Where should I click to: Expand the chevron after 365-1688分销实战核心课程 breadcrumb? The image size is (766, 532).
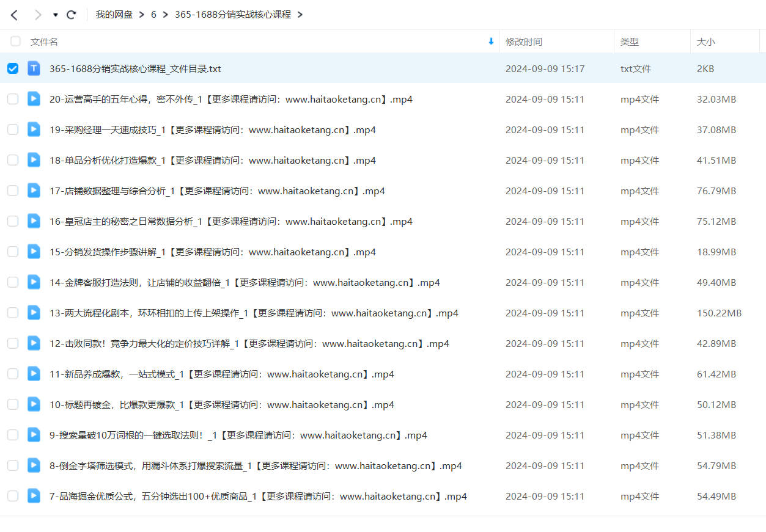click(x=300, y=15)
